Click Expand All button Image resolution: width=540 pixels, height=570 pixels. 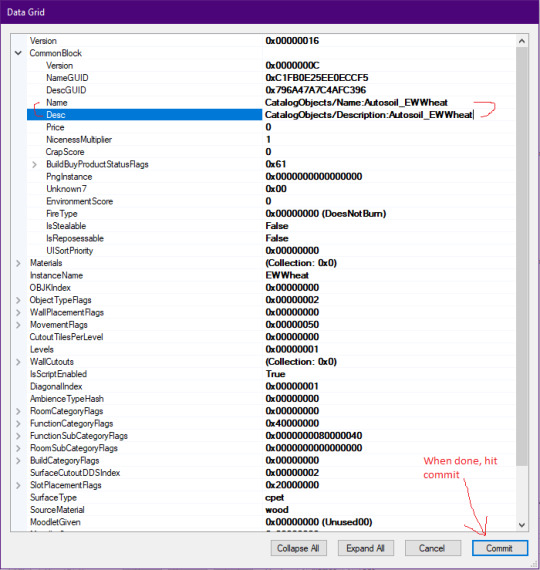[x=365, y=548]
